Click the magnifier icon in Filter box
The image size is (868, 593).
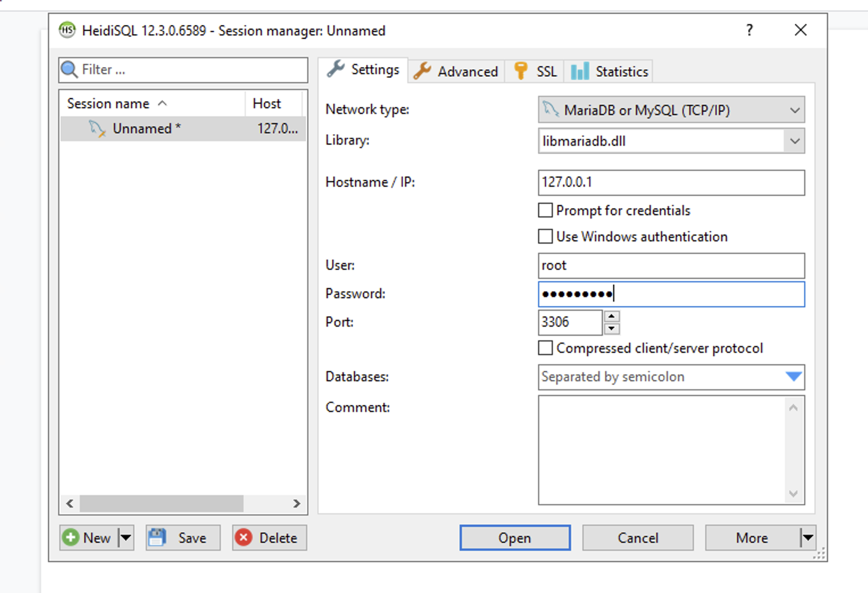69,69
